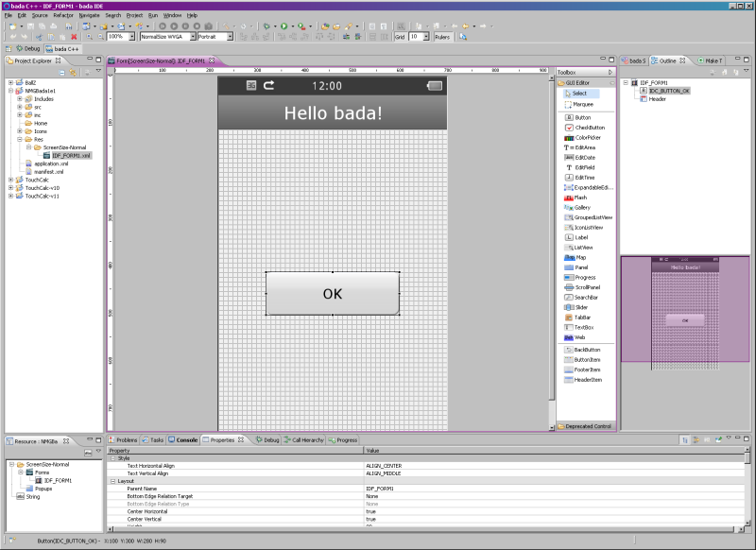Select application.xml in Project Explorer
This screenshot has height=550, width=756.
tap(50, 163)
